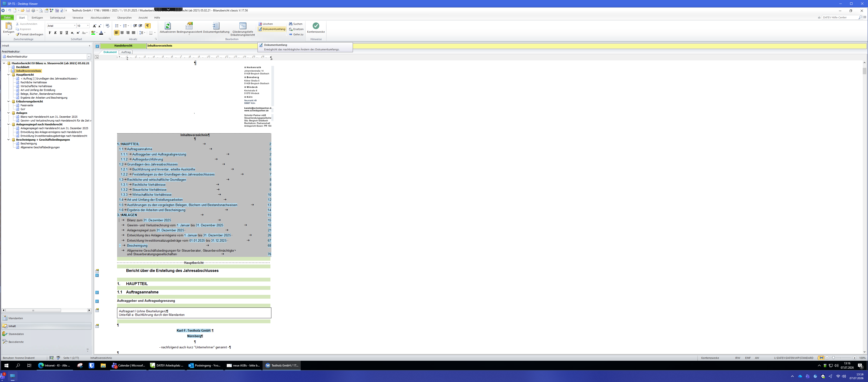868x382 pixels.
Task: Toggle justified text alignment
Action: coord(134,33)
